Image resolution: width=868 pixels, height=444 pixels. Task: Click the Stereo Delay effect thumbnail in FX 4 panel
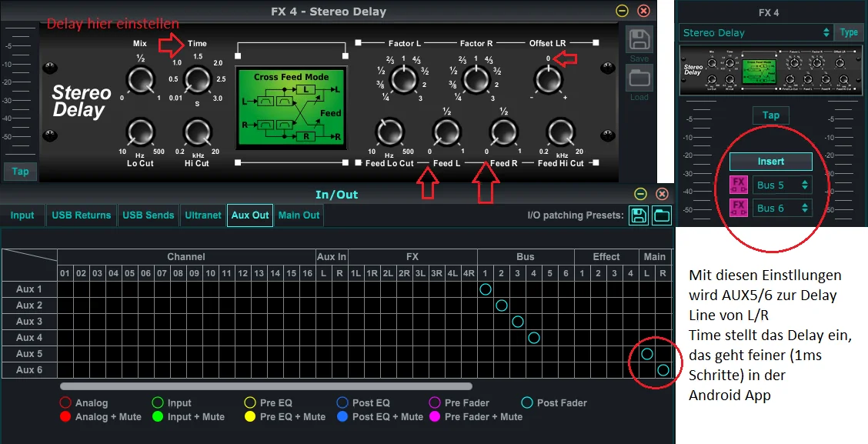coord(771,70)
